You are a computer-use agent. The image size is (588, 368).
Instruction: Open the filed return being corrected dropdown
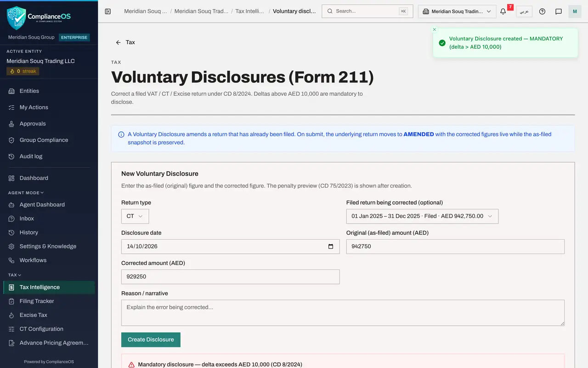click(422, 216)
